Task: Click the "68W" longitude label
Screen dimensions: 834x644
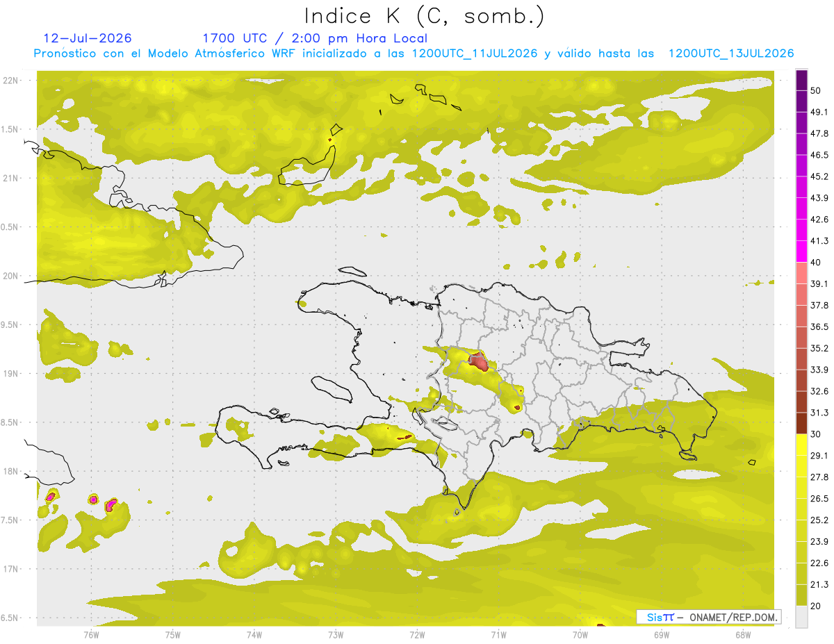Action: pos(742,634)
